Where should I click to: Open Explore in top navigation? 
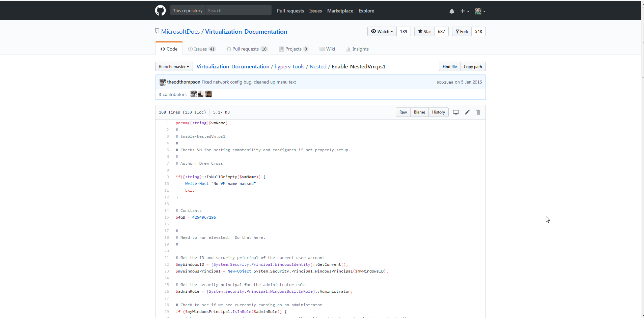[x=366, y=11]
